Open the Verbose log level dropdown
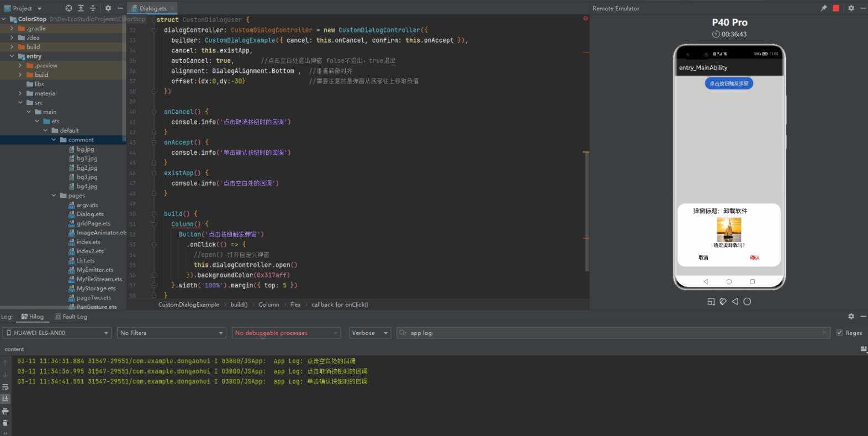The image size is (868, 436). [370, 333]
